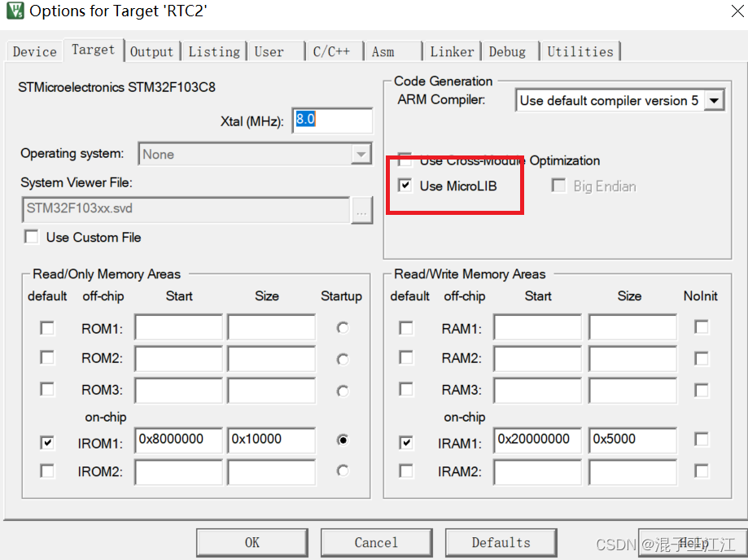748x560 pixels.
Task: Enable NoInit for IRAM2
Action: point(702,471)
